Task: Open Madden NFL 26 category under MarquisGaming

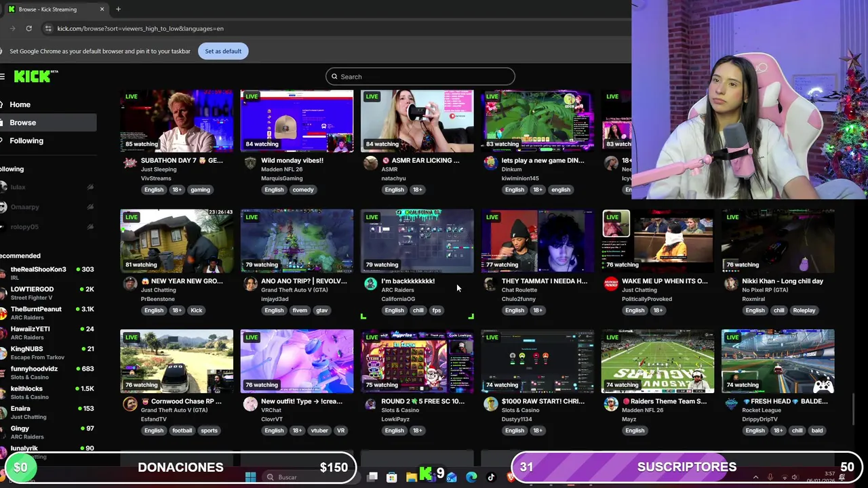Action: [281, 169]
